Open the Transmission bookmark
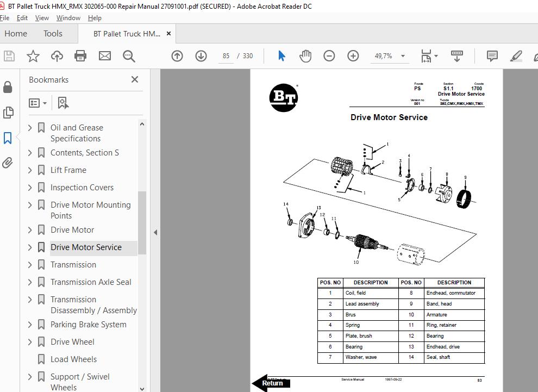The image size is (538, 392). [73, 265]
